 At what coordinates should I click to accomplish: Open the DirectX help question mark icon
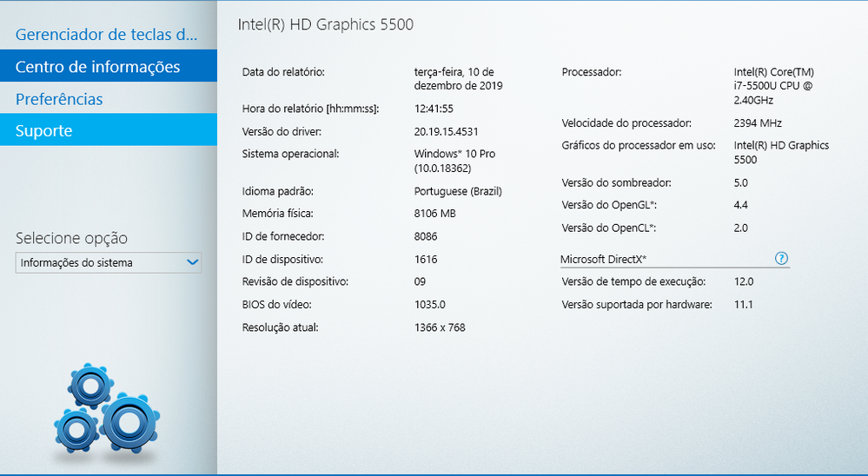(781, 259)
